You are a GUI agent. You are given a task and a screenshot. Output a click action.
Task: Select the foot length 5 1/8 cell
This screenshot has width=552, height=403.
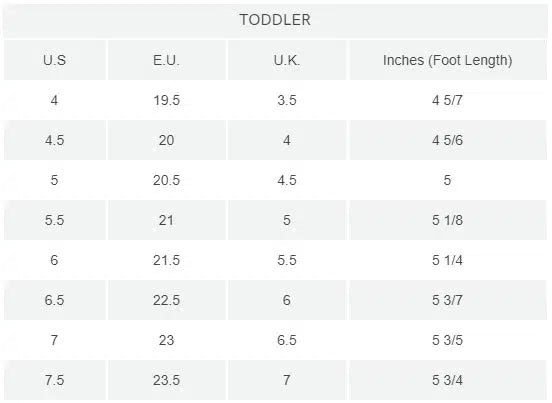447,220
